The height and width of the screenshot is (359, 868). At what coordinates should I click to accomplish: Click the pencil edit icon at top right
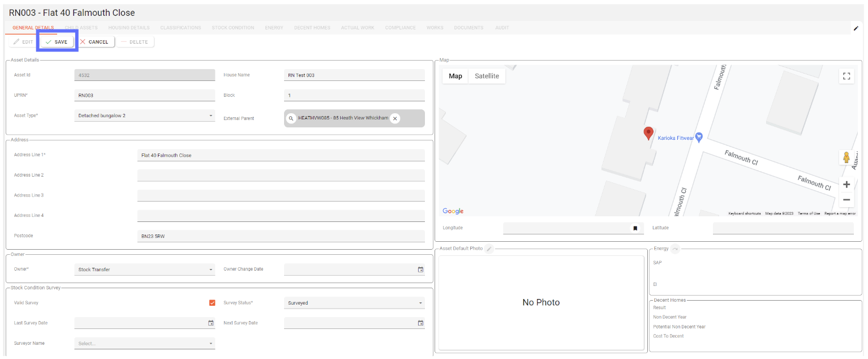pos(856,28)
